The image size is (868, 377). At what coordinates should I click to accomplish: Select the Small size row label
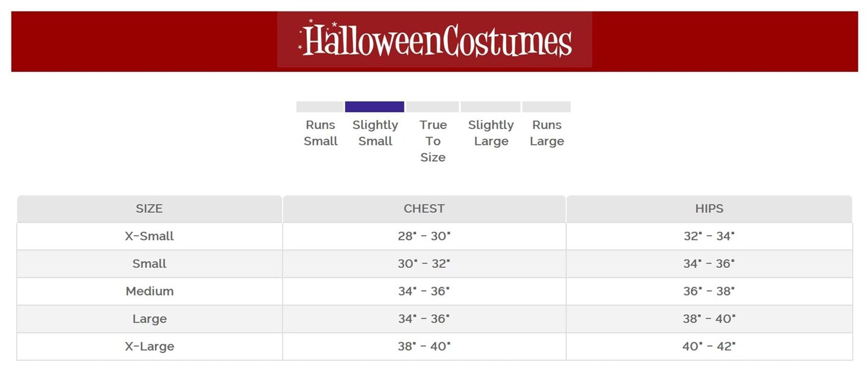[x=149, y=264]
